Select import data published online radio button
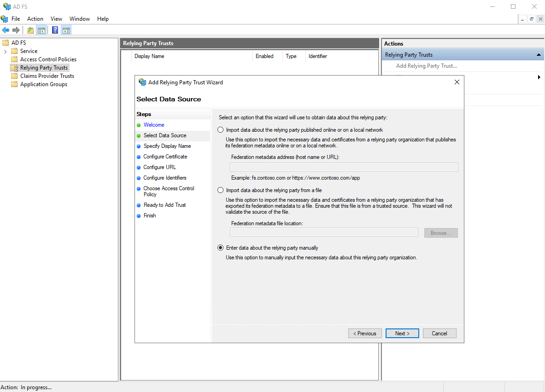Image resolution: width=545 pixels, height=392 pixels. tap(220, 130)
